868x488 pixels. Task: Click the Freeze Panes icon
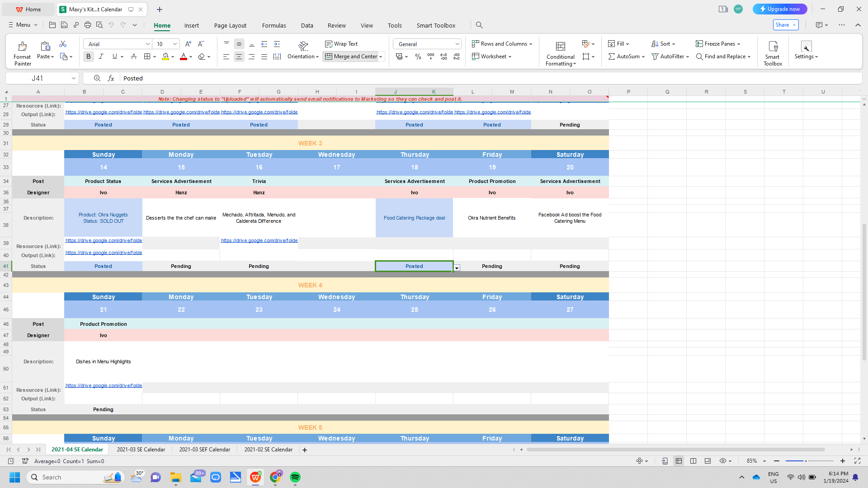click(x=699, y=44)
